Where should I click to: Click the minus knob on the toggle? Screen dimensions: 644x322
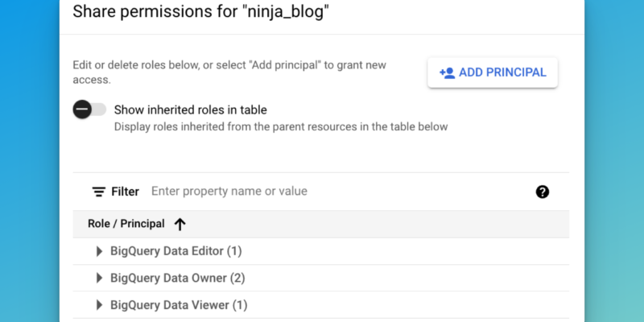83,109
